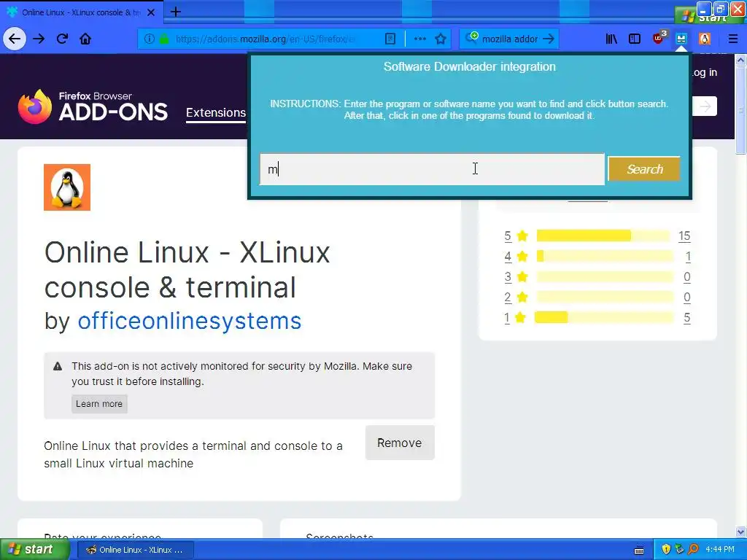
Task: Open the tray magnifier icon
Action: (693, 550)
